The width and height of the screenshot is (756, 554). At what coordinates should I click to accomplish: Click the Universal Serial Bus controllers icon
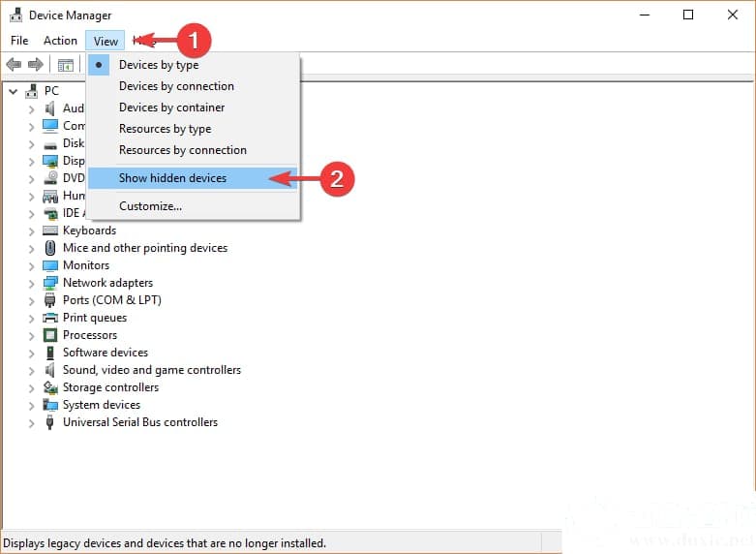[49, 422]
